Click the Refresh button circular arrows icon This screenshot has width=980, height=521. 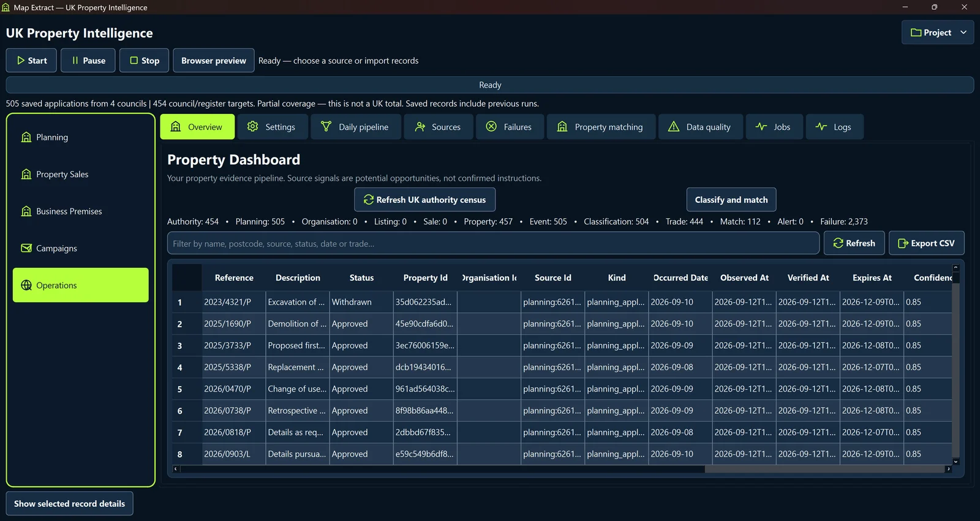click(839, 243)
